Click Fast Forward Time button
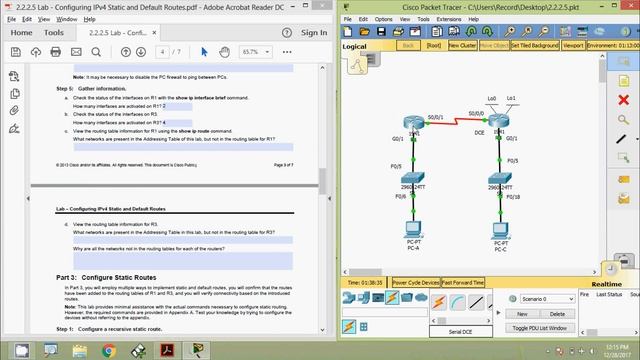Screen dimensions: 640x360 point(462,282)
